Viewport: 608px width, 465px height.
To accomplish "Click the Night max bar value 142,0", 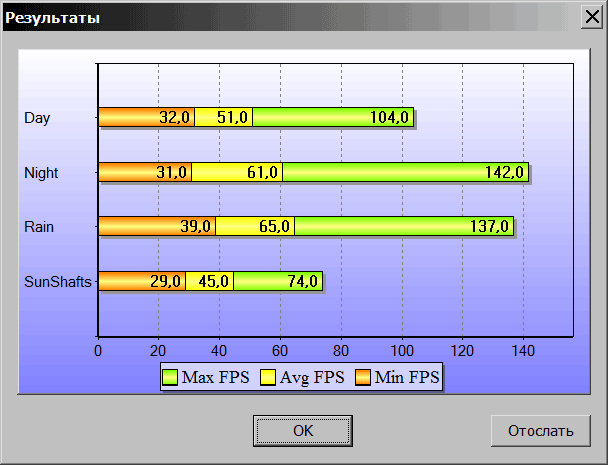I will coord(504,173).
